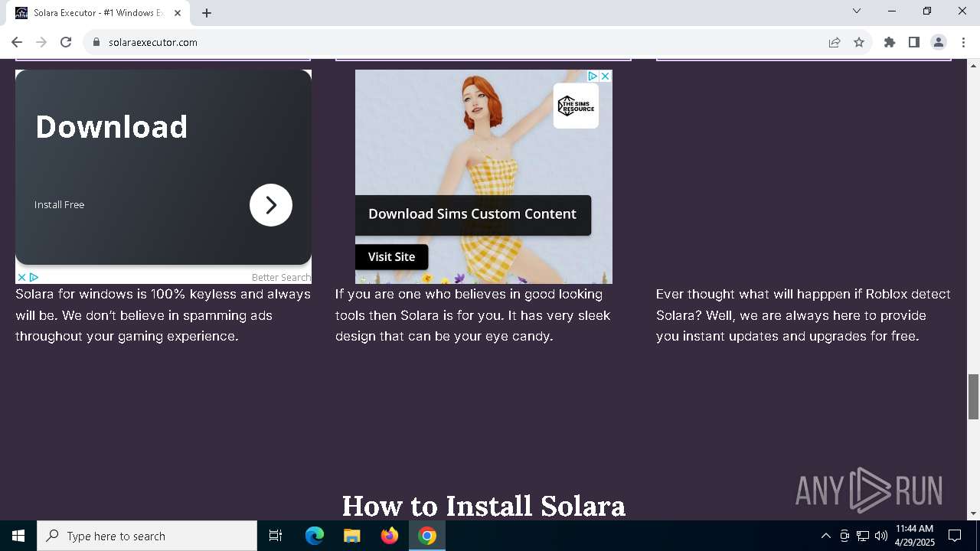980x551 pixels.
Task: Close the Sims Resource ad
Action: pyautogui.click(x=605, y=76)
